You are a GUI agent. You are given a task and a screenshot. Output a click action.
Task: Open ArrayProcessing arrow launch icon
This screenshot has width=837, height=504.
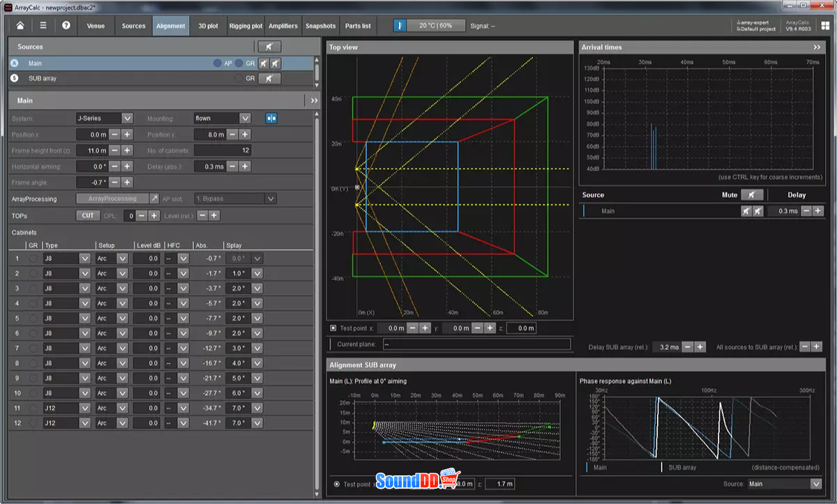pos(155,199)
